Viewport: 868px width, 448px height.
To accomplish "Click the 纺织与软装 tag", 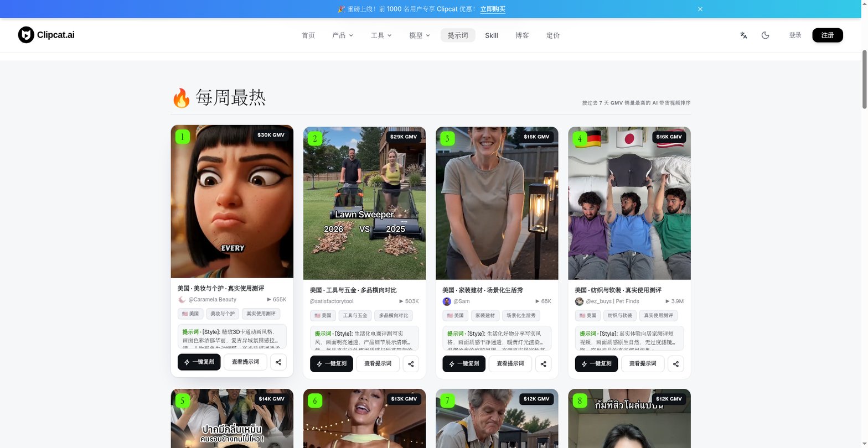I will pyautogui.click(x=620, y=316).
